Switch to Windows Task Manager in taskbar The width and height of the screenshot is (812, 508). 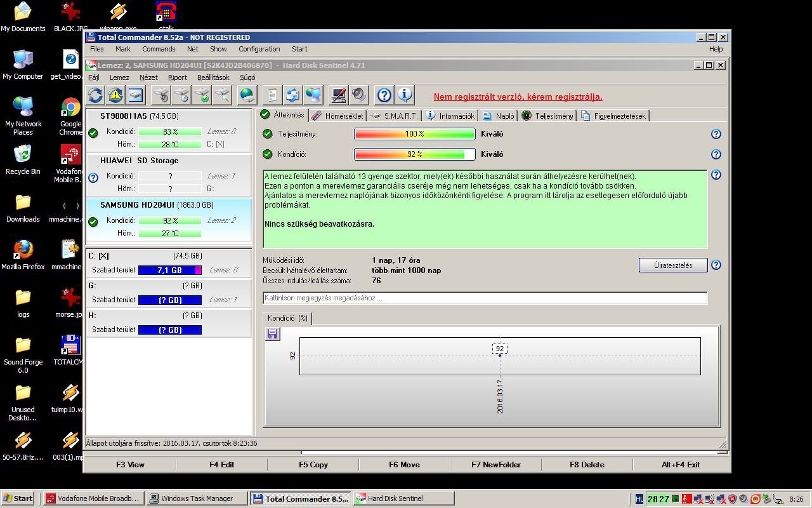(196, 498)
